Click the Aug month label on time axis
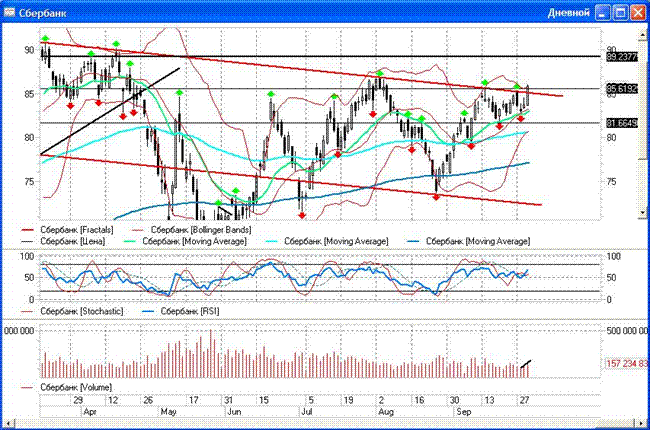Screen dimensions: 650x430 [386, 412]
